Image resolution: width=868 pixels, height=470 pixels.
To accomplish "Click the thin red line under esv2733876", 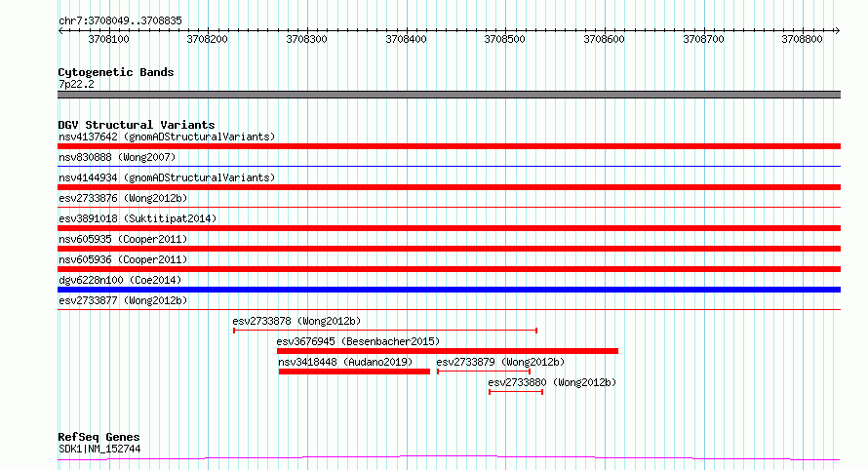I will 449,207.
